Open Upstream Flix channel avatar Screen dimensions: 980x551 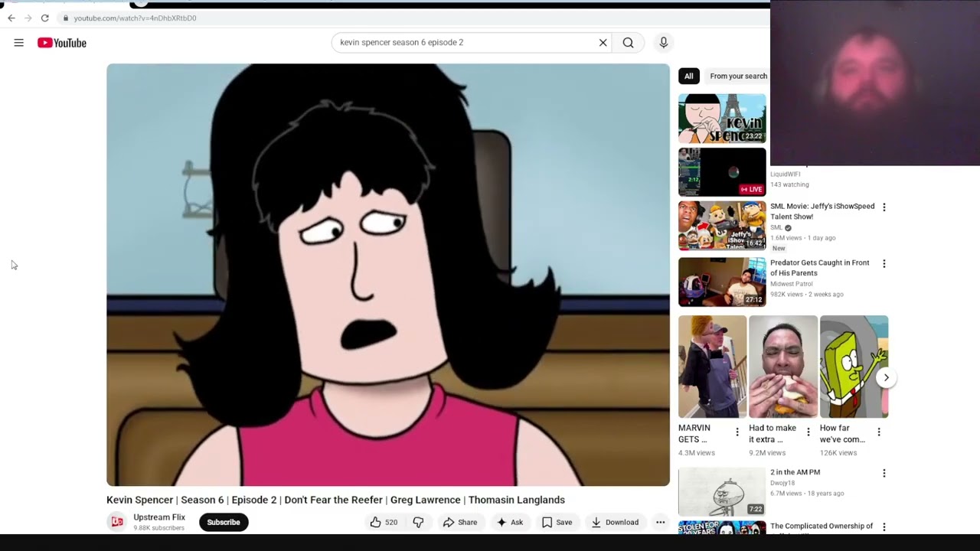(117, 522)
